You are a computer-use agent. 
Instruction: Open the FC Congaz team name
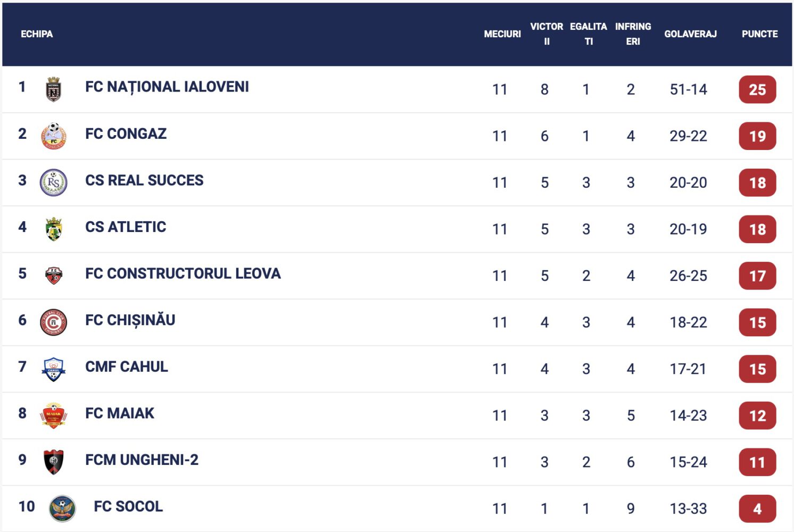(126, 134)
